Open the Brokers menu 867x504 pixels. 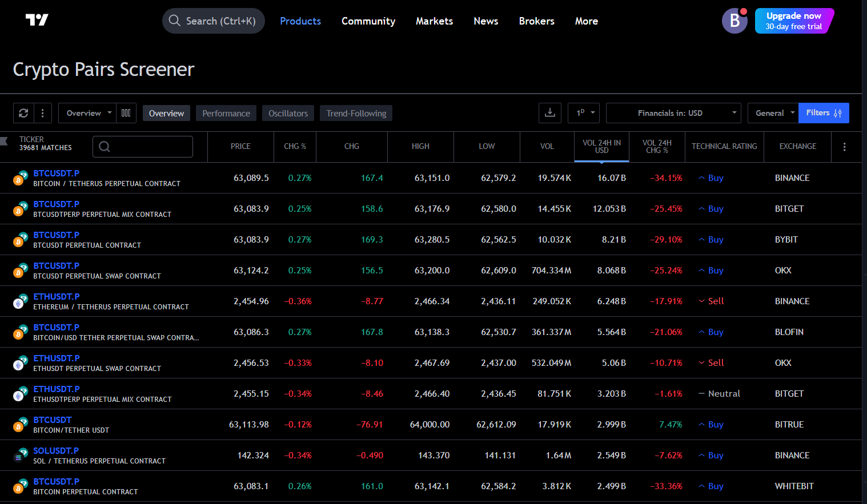[536, 21]
